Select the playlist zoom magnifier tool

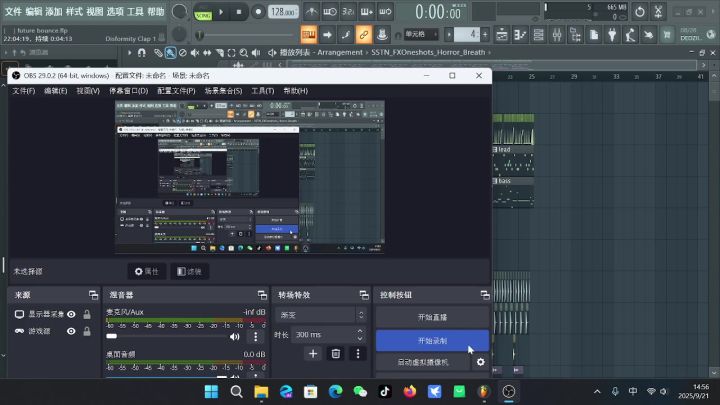243,53
